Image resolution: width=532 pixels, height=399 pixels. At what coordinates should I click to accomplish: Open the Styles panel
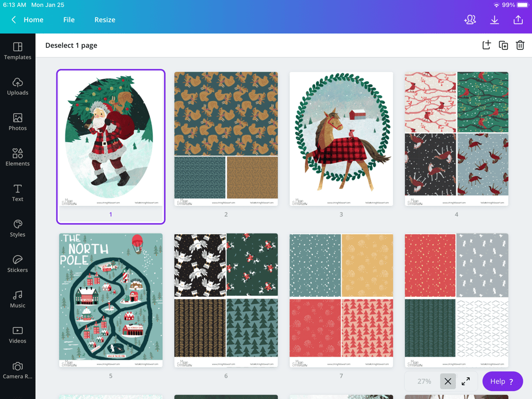(18, 229)
